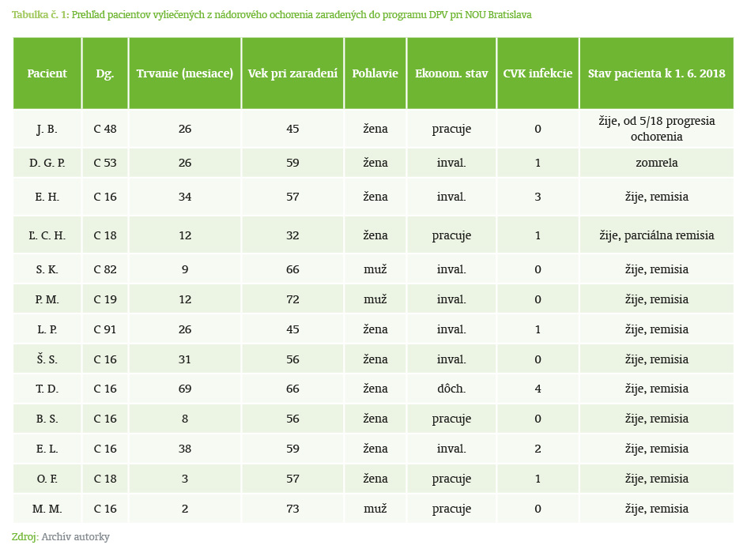Select the Vek pri zaradení header

pyautogui.click(x=292, y=73)
